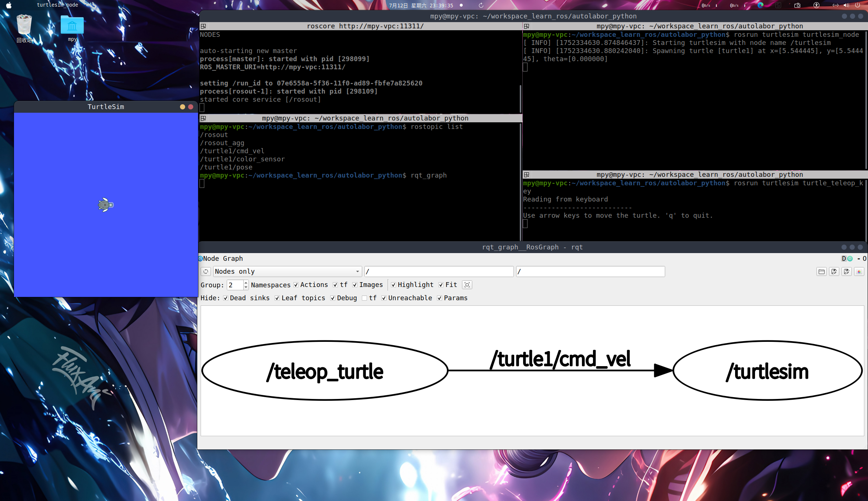Click the screenshot camera icon in top bar
Viewport: 868px width, 501px height.
pos(797,5)
